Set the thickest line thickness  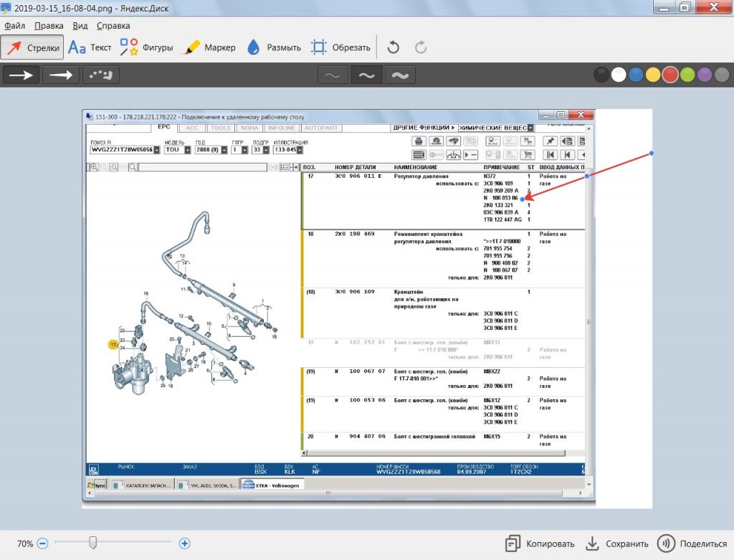point(400,75)
